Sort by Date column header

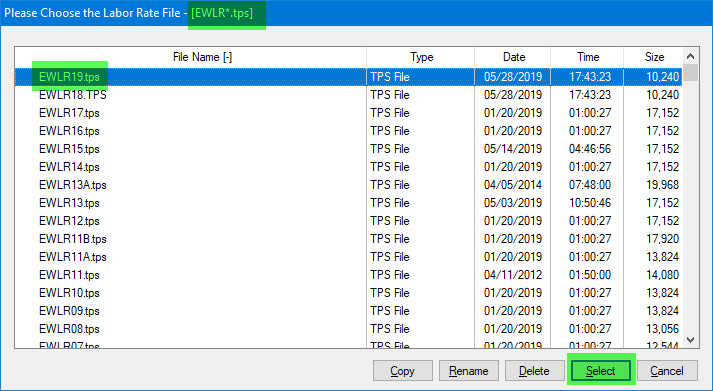click(513, 57)
